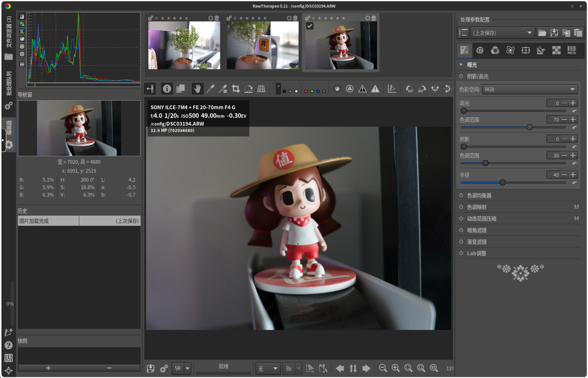Switch to the Meta data tab
This screenshot has width=588, height=378.
(x=572, y=50)
